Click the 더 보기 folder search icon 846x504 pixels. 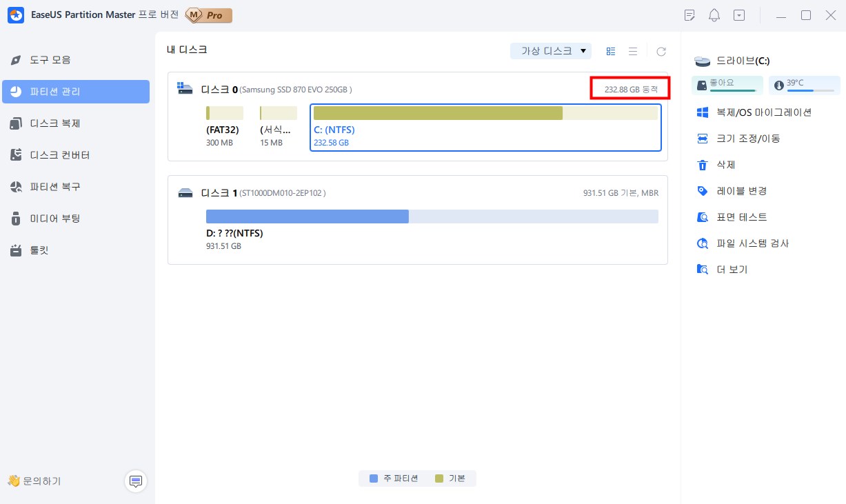[x=703, y=270]
